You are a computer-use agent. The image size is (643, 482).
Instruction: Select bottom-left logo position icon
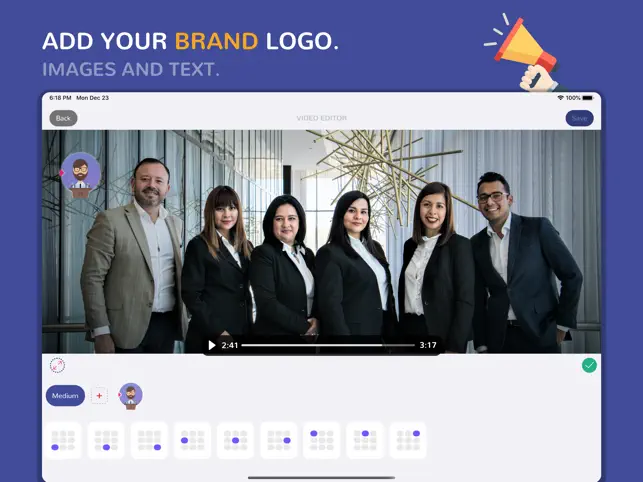63,441
